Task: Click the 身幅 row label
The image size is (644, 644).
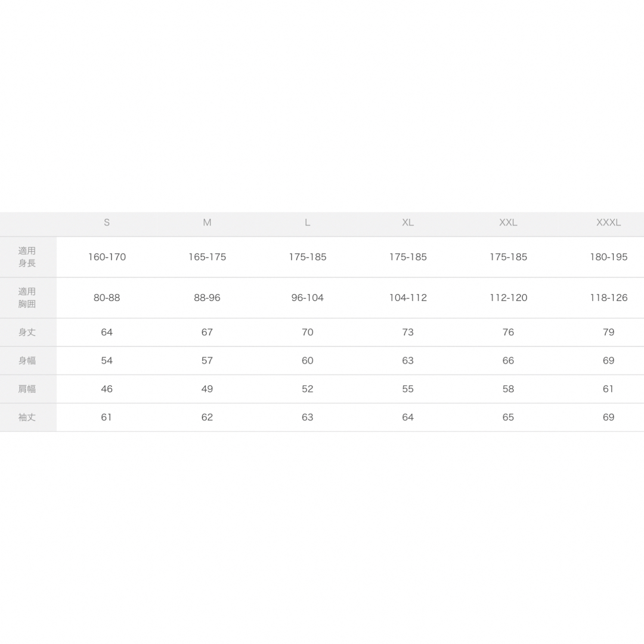Action: (x=27, y=361)
